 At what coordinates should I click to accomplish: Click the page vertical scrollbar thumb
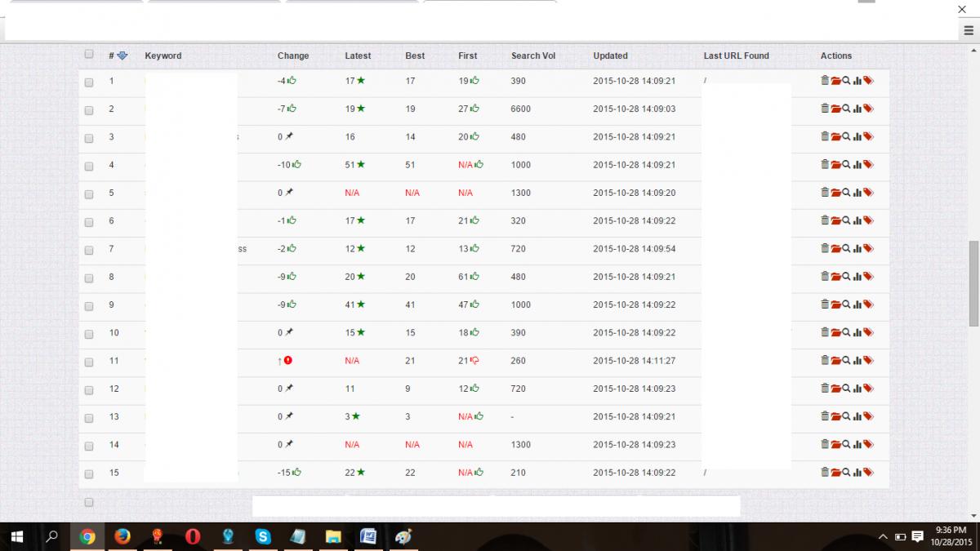(973, 283)
